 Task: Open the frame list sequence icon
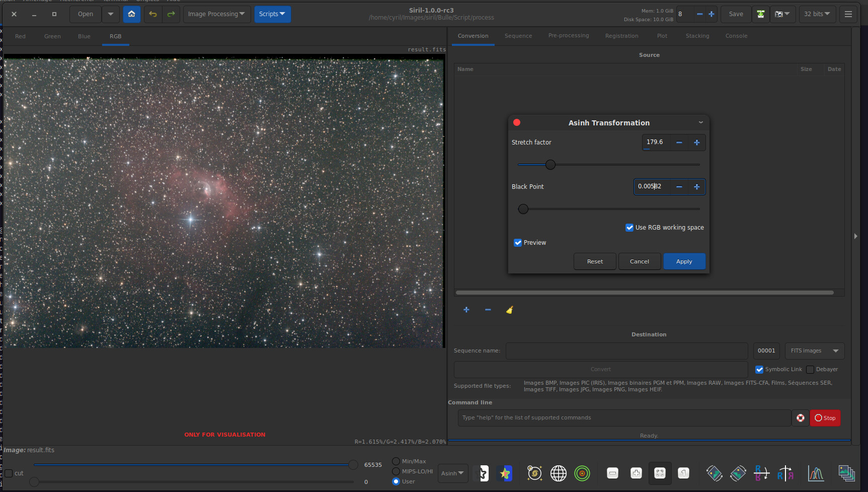(x=846, y=473)
